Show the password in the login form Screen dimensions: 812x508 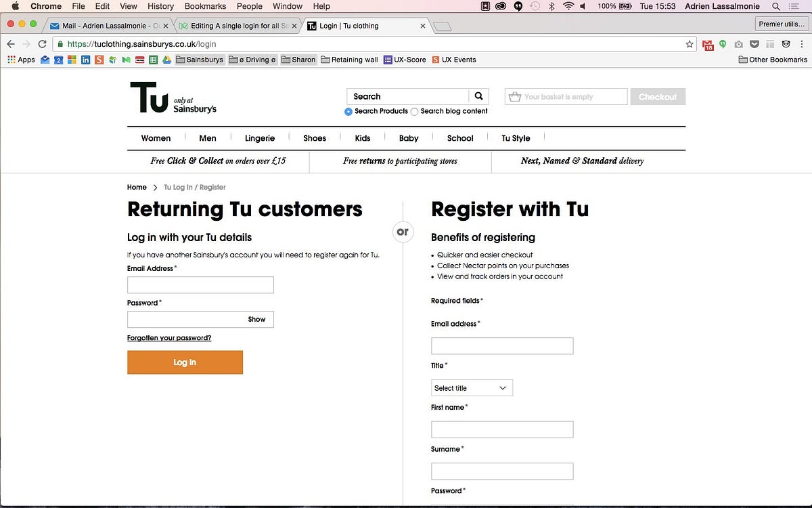[x=256, y=319]
